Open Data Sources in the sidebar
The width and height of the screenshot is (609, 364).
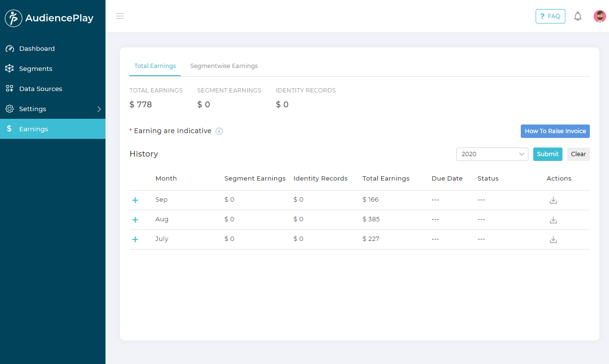click(x=53, y=89)
